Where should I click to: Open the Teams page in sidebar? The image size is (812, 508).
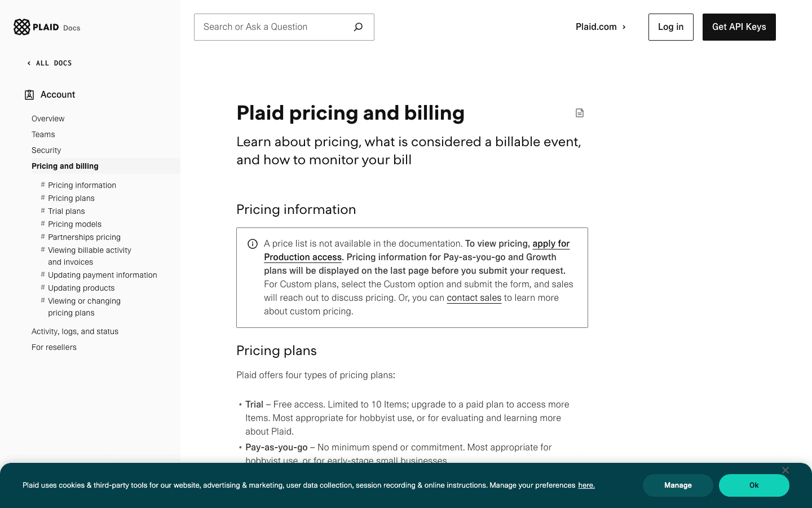pyautogui.click(x=43, y=134)
